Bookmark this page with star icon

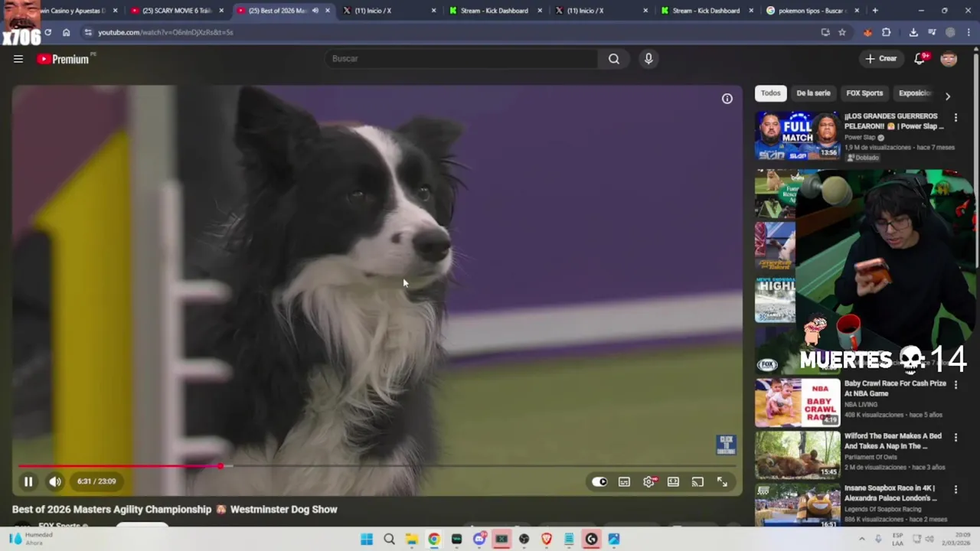click(842, 32)
